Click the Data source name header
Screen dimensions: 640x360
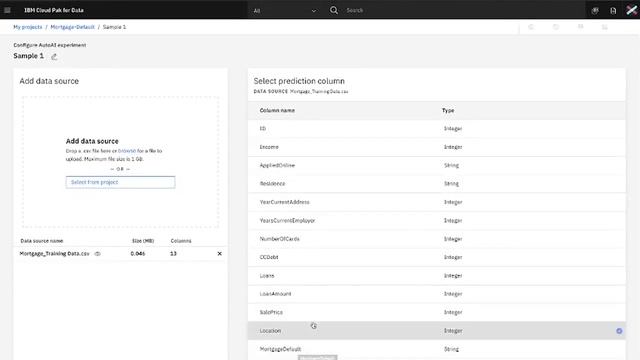coord(42,241)
